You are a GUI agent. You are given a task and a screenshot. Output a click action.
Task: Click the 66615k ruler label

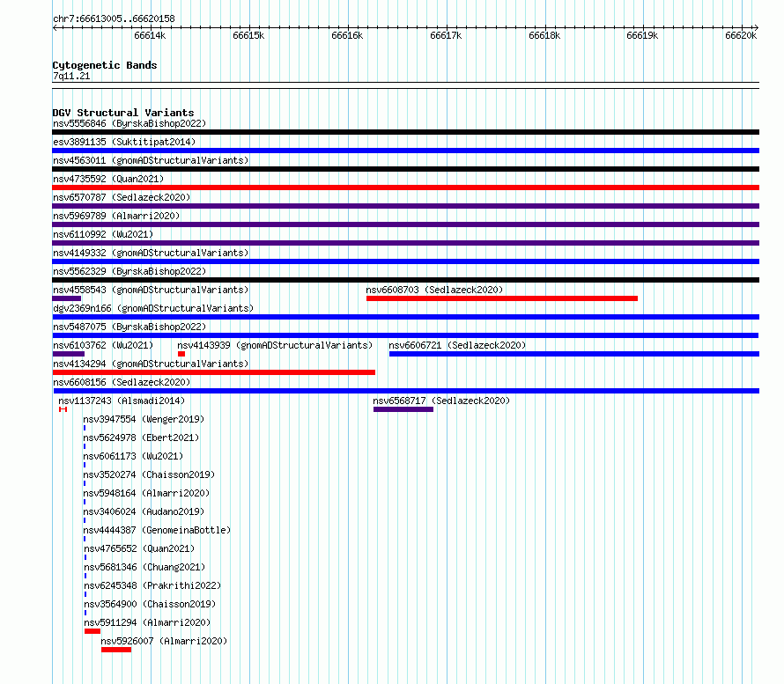pyautogui.click(x=248, y=35)
